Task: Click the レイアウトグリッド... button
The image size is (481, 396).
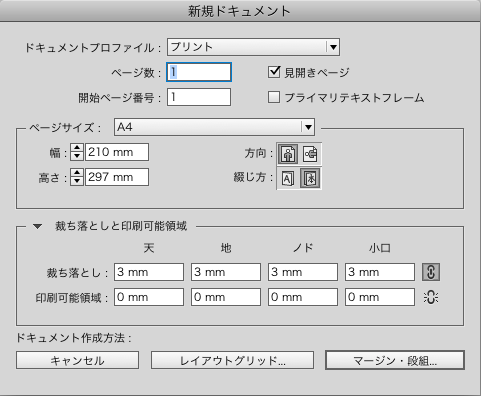Action: (x=232, y=360)
